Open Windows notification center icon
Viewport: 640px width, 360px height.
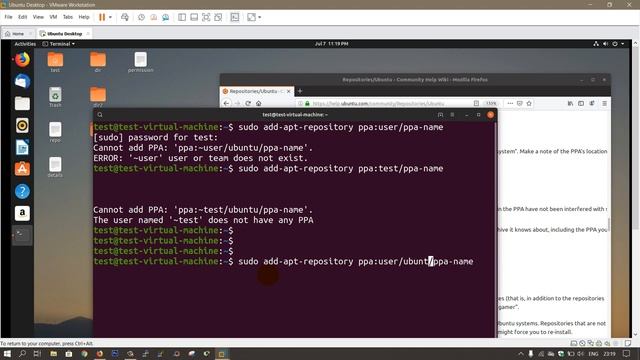pos(626,354)
